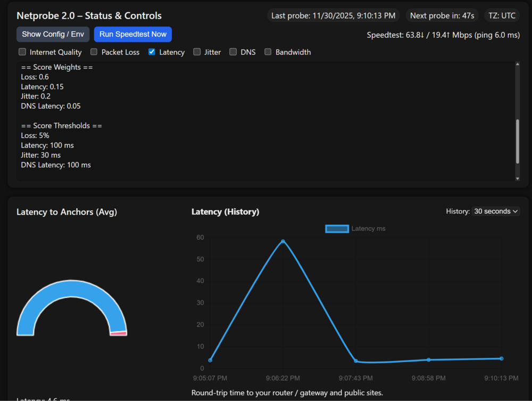The height and width of the screenshot is (401, 532).
Task: Turn on the Bandwidth checkbox
Action: pyautogui.click(x=268, y=52)
